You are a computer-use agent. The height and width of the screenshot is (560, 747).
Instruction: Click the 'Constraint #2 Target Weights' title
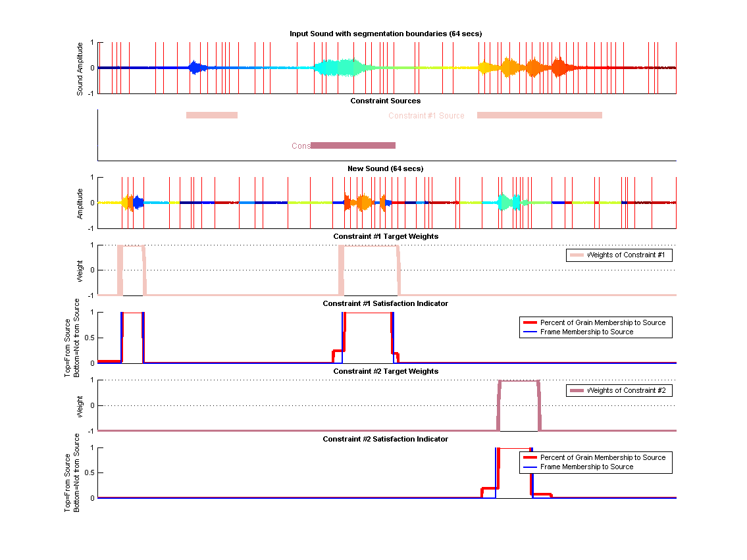click(x=386, y=371)
